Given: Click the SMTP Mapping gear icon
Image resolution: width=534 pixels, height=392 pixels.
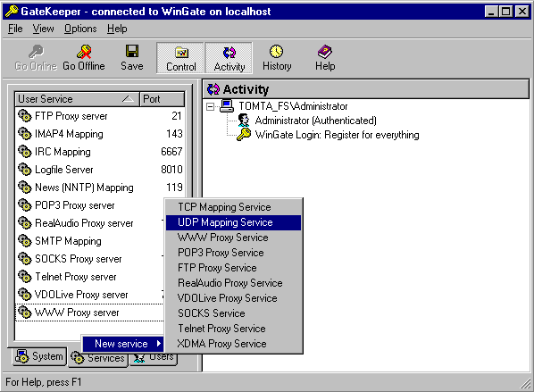Looking at the screenshot, I should click(x=24, y=241).
